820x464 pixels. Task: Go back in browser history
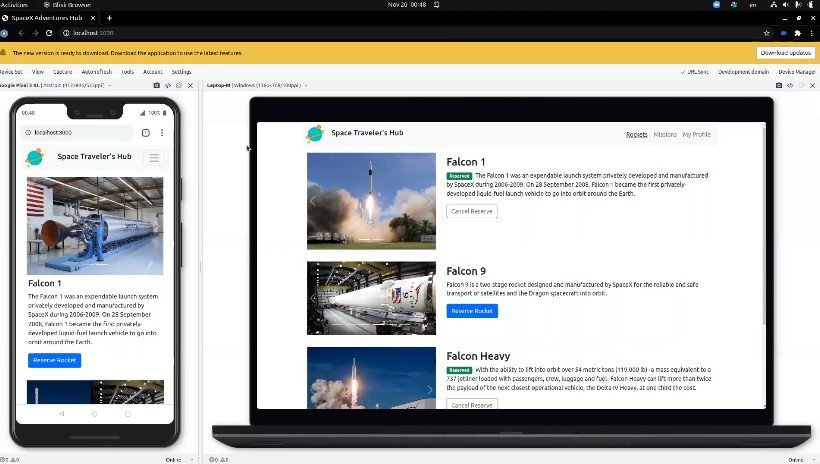pyautogui.click(x=21, y=33)
